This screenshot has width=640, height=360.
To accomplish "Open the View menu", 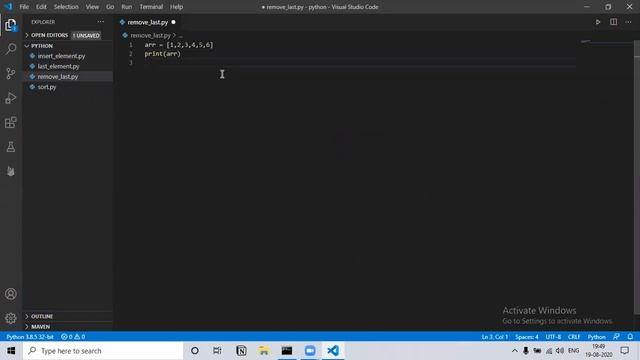I will coord(92,7).
